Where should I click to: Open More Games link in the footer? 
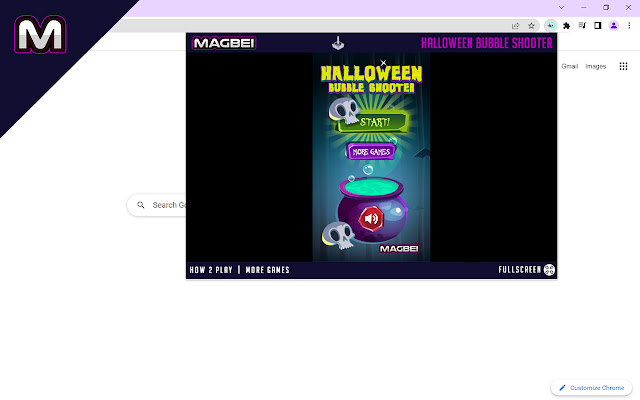pos(267,270)
